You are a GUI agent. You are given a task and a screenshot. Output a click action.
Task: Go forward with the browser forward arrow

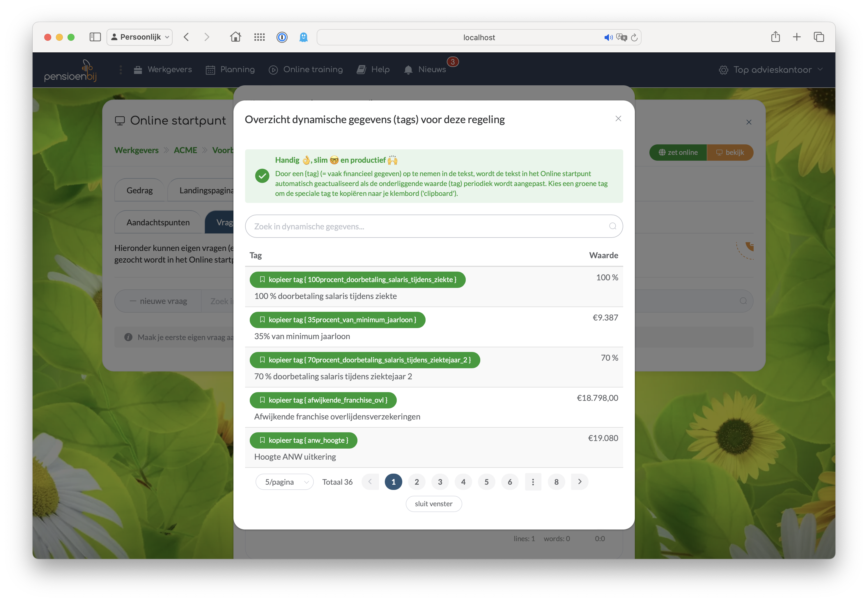(207, 37)
